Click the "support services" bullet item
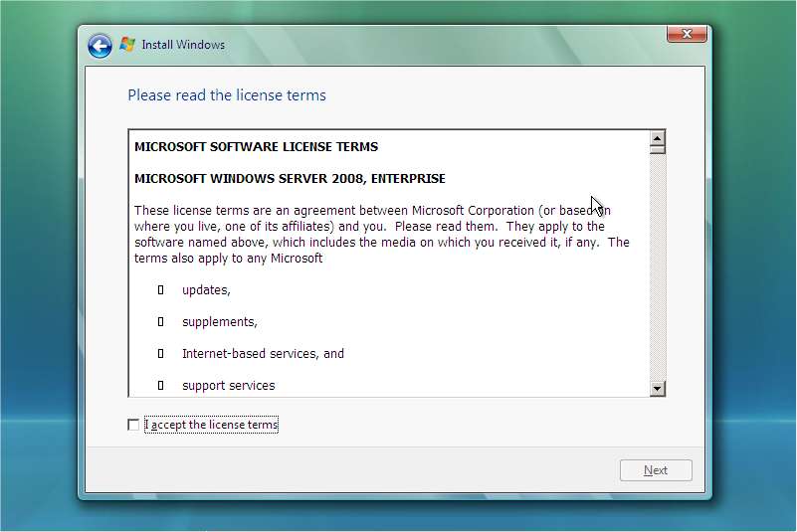 228,386
